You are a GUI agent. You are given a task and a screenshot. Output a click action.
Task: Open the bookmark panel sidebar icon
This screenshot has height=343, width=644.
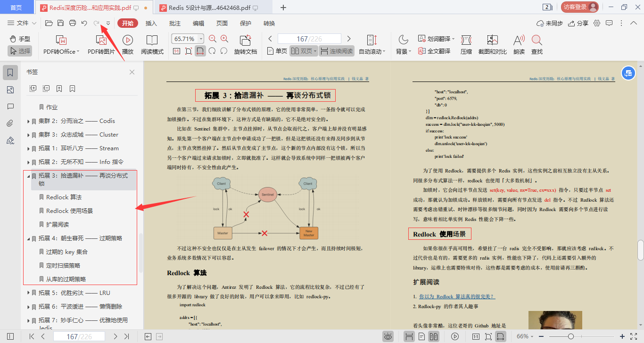click(x=10, y=72)
